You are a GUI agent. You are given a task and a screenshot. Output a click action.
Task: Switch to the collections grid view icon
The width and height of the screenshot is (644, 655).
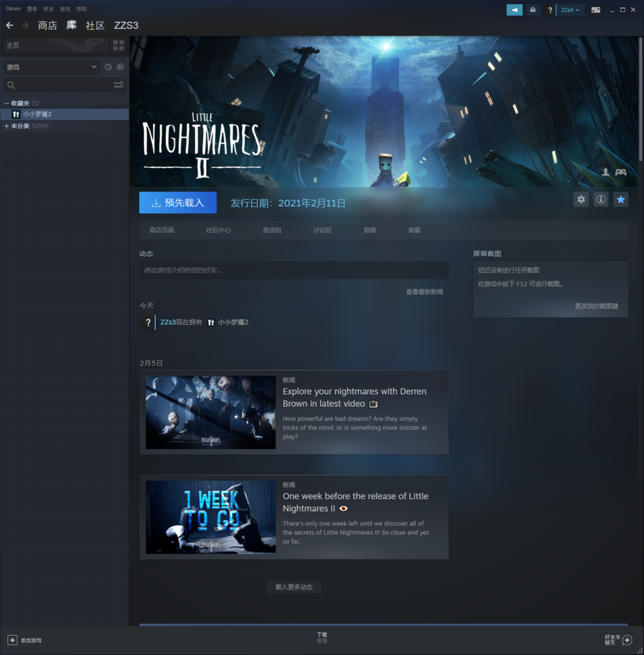click(119, 45)
